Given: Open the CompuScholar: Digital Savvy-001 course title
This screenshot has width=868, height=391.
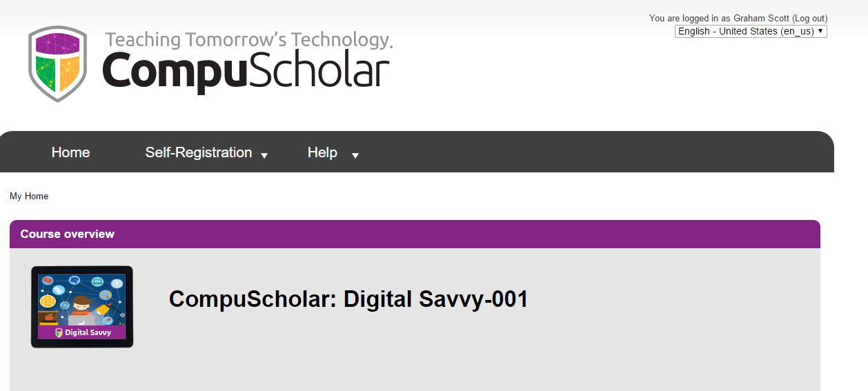Looking at the screenshot, I should pos(348,299).
